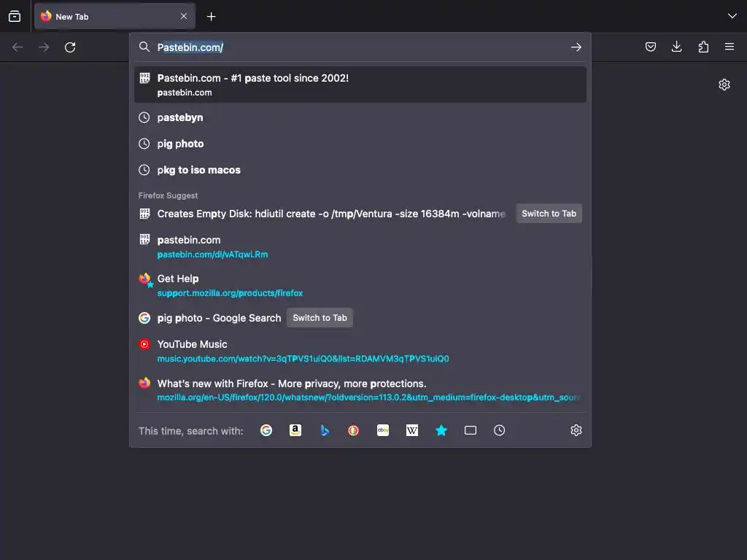Viewport: 747px width, 560px height.
Task: Reload the current page
Action: (70, 47)
